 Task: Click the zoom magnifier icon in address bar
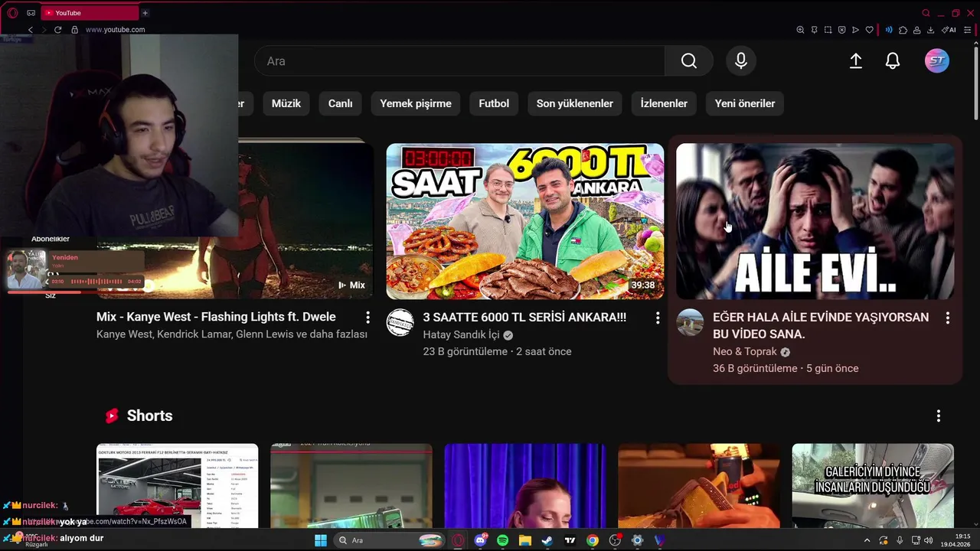tap(800, 30)
